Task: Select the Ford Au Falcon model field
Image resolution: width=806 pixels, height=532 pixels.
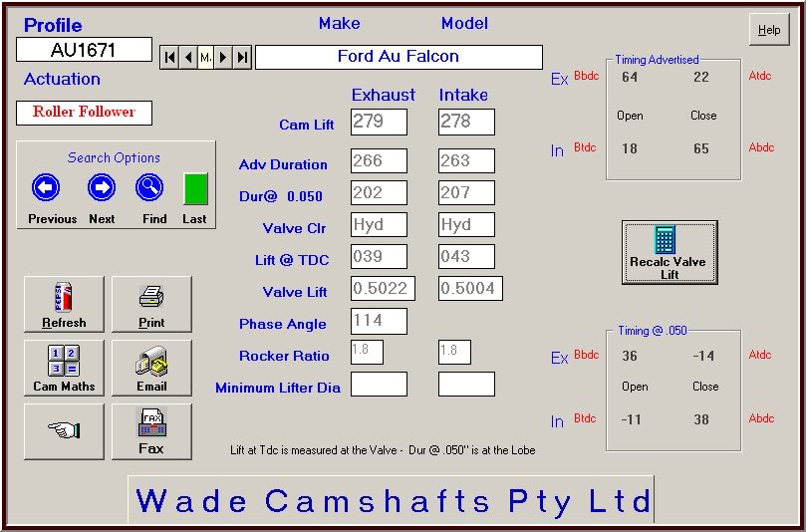Action: (399, 57)
